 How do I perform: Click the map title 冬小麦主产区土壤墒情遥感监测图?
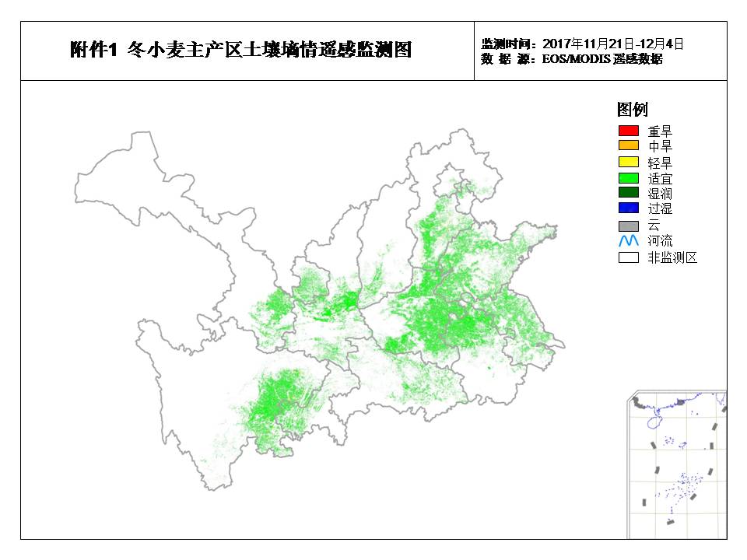(269, 50)
